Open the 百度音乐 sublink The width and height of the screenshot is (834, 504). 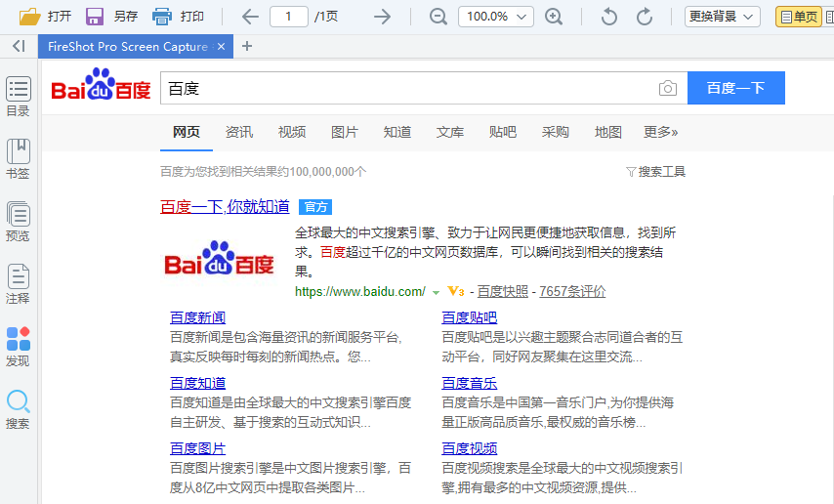pos(470,383)
